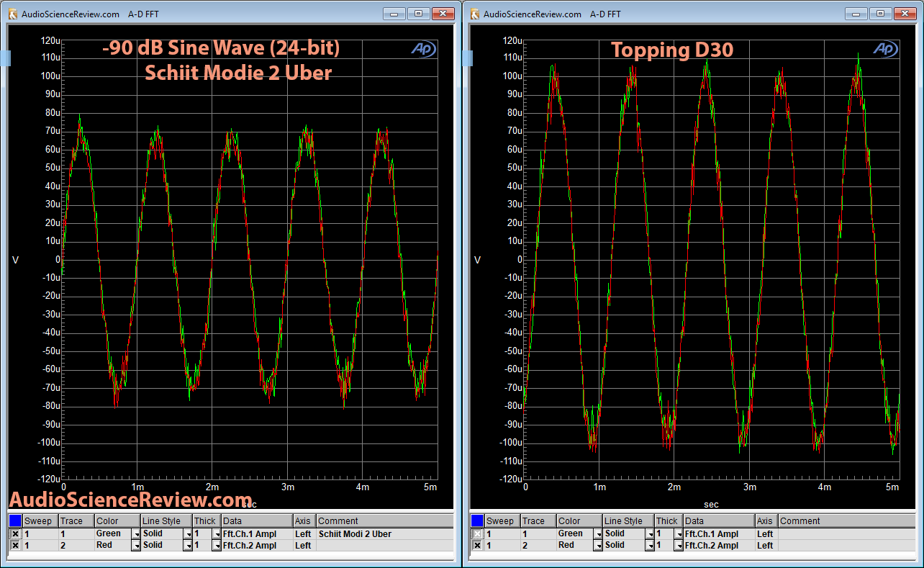
Task: Click the Data column header in the Schiit window
Action: (257, 521)
